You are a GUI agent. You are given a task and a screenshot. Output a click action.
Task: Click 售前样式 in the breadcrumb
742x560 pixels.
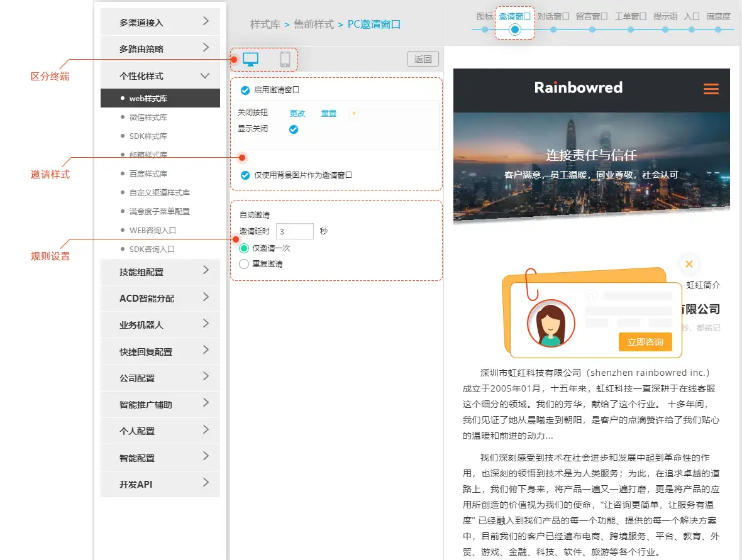(x=314, y=24)
